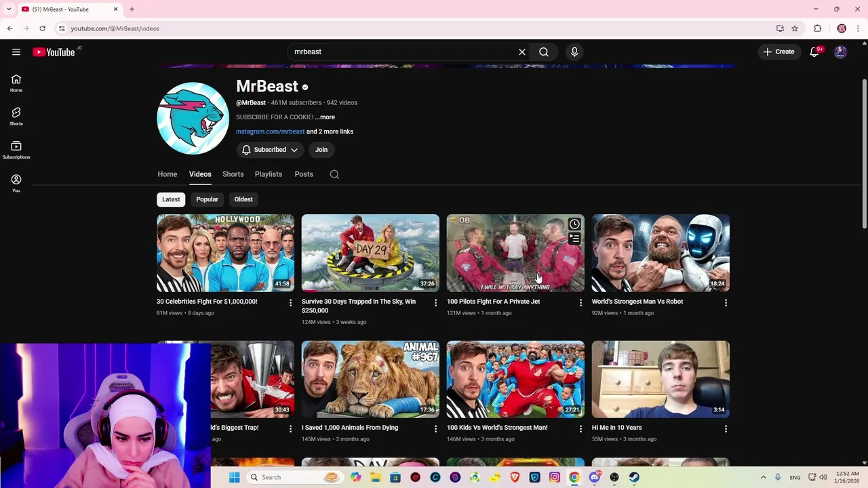Image resolution: width=868 pixels, height=488 pixels.
Task: Open the You section in sidebar
Action: point(16,183)
